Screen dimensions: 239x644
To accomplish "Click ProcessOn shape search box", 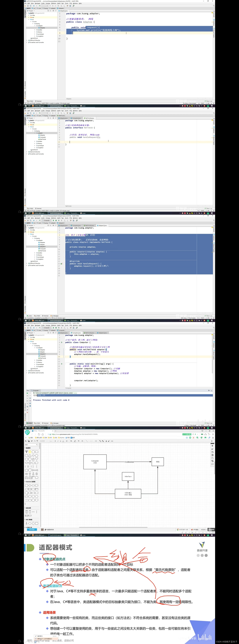I will point(31,445).
